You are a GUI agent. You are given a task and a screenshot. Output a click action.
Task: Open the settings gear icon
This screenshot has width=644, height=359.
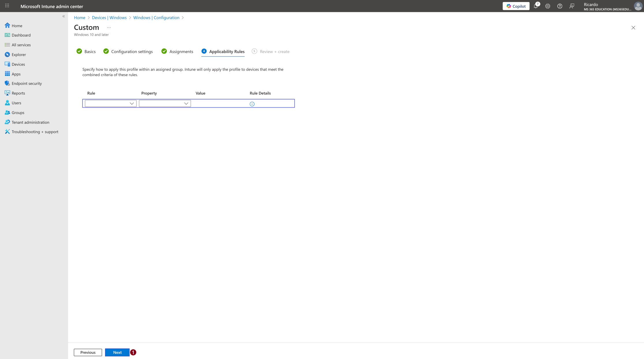pyautogui.click(x=548, y=6)
